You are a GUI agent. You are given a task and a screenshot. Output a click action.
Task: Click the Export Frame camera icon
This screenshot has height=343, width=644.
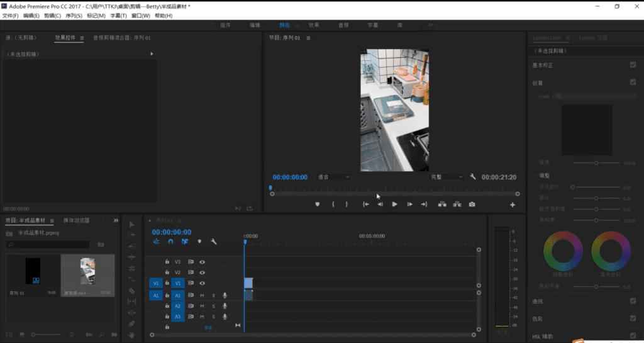pyautogui.click(x=472, y=204)
